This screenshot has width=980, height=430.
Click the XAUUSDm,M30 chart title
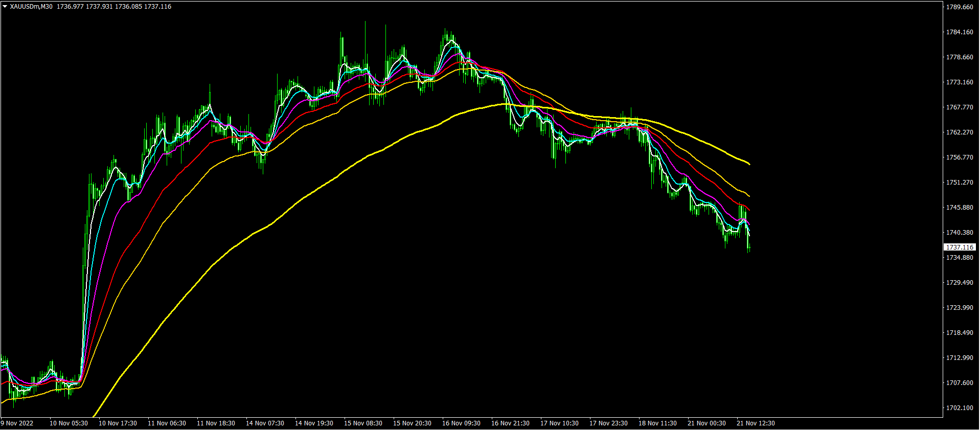(31, 7)
